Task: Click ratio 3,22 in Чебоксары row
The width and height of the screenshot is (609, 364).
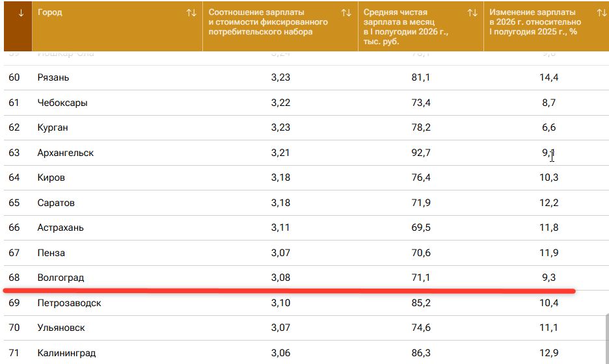Action: point(280,103)
